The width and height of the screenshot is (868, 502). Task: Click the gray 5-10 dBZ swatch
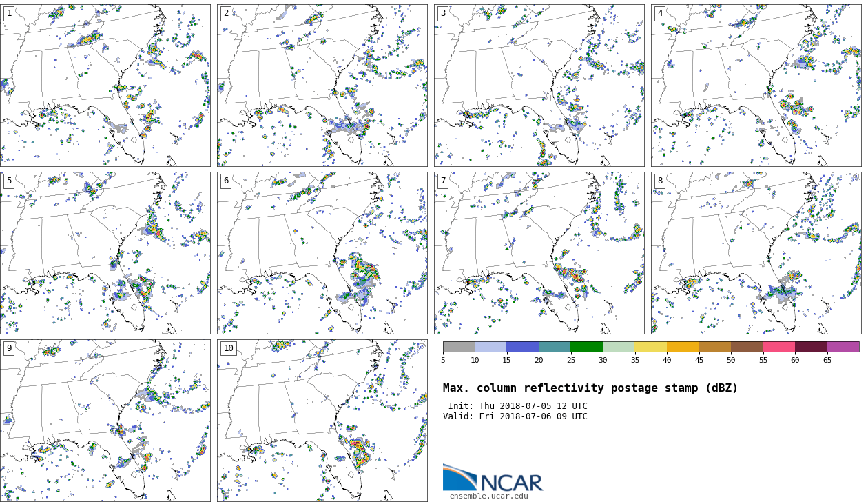pyautogui.click(x=459, y=347)
